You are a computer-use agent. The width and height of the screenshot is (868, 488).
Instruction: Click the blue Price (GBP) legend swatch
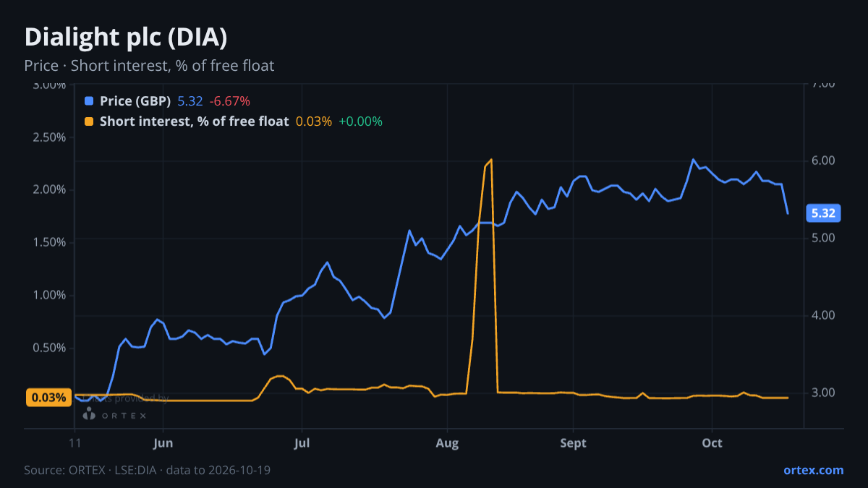pos(89,101)
